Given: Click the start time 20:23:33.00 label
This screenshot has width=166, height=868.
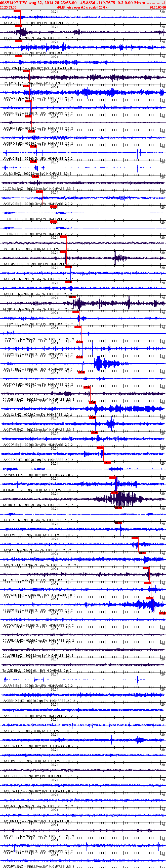Looking at the screenshot, I should point(8,7).
